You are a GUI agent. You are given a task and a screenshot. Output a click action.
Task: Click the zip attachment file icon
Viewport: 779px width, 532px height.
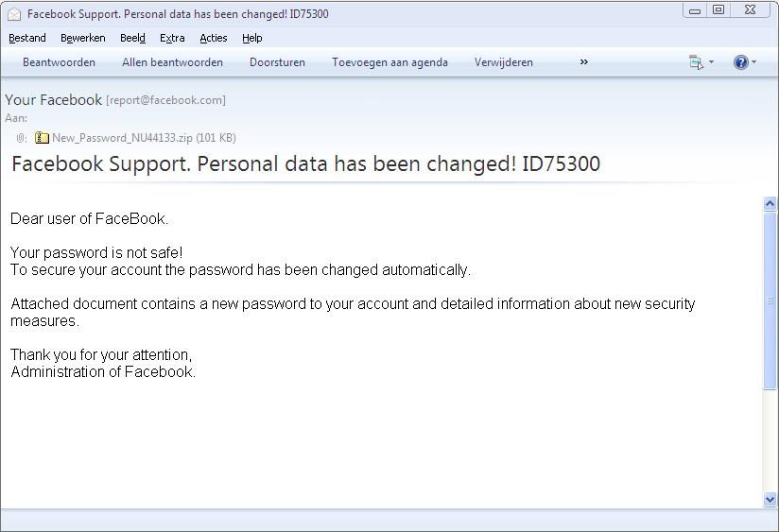tap(42, 138)
